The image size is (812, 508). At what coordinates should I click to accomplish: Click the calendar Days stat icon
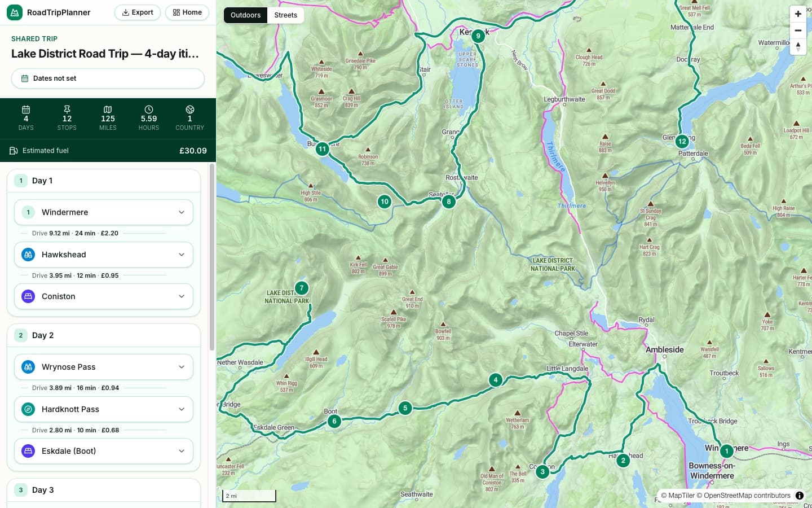click(x=26, y=110)
